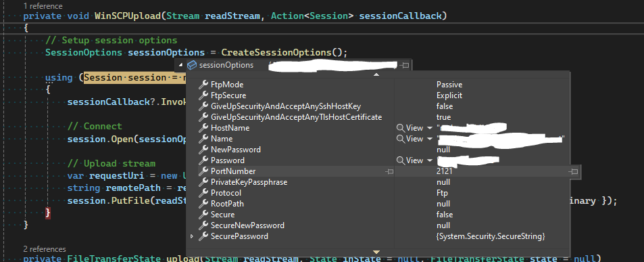This screenshot has height=262, width=644.
Task: Collapse the sessionOptions datatip triangle
Action: click(x=180, y=65)
